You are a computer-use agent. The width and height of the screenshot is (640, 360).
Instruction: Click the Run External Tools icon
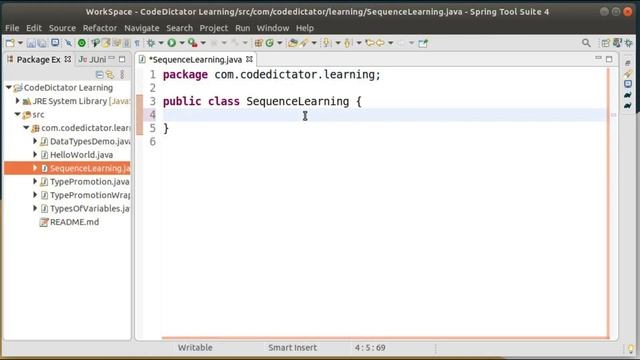(193, 43)
